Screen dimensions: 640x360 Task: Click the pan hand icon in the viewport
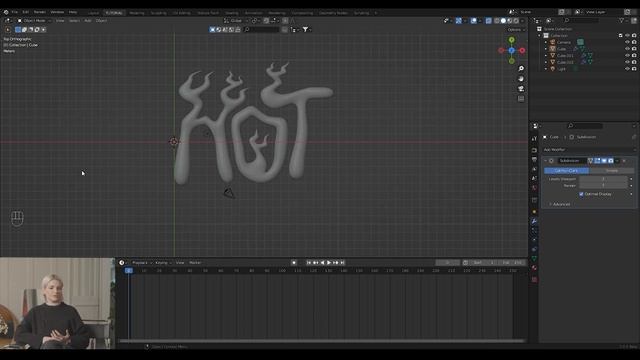tap(521, 79)
